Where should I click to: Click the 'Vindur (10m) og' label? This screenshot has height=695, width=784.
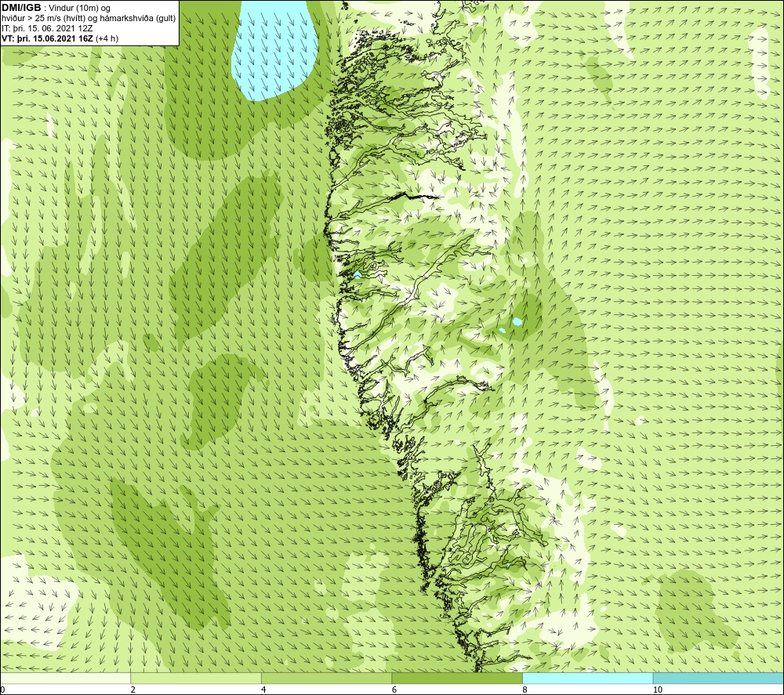coord(80,9)
